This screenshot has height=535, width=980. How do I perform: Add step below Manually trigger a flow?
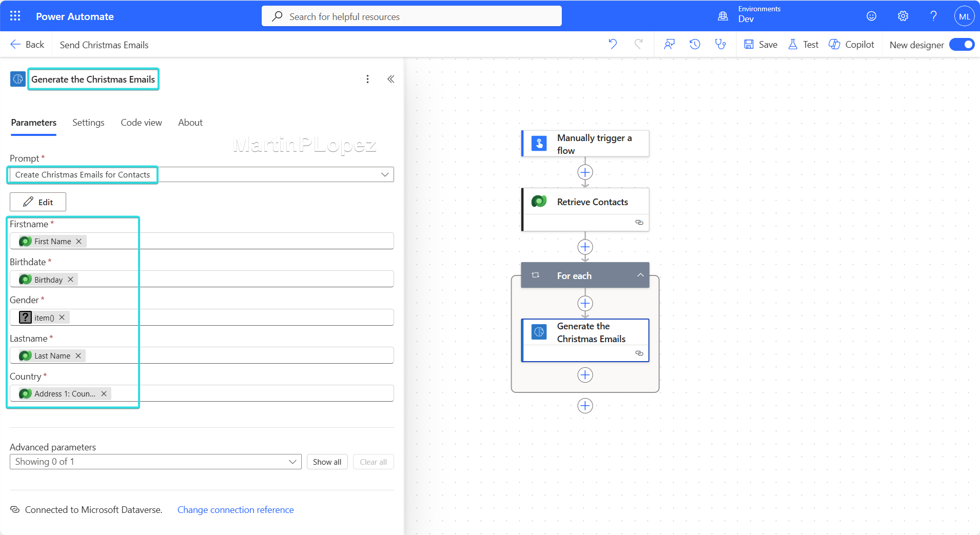click(x=585, y=172)
